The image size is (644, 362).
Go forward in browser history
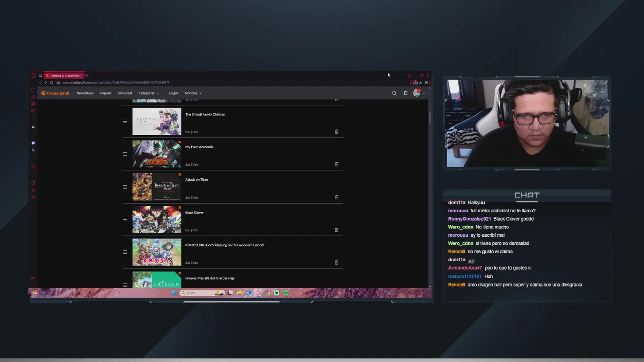click(46, 82)
